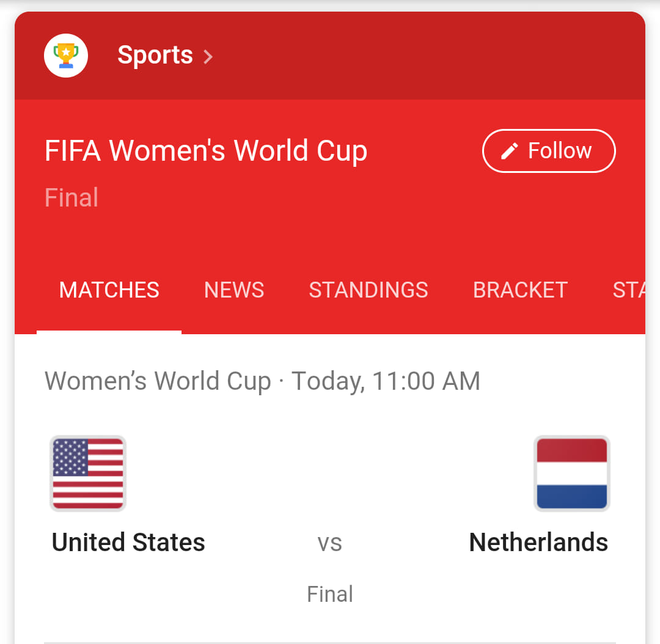The width and height of the screenshot is (660, 644).
Task: Click the Final subtitle under the title
Action: click(71, 197)
